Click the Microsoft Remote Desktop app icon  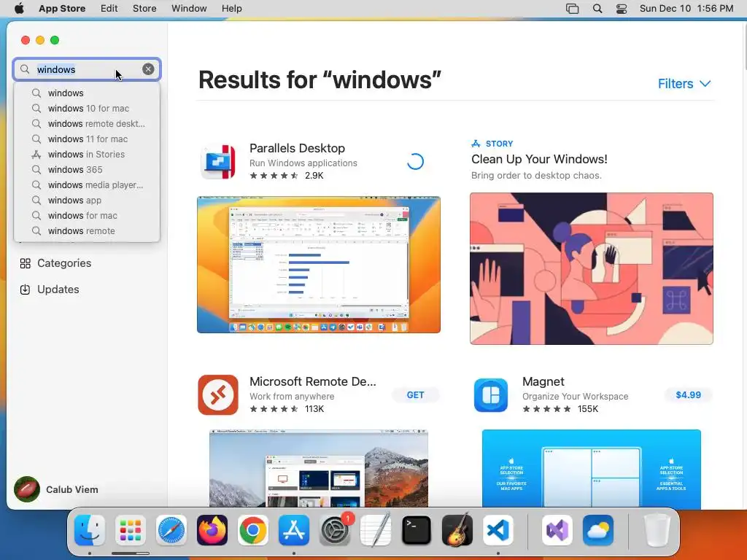tap(218, 394)
